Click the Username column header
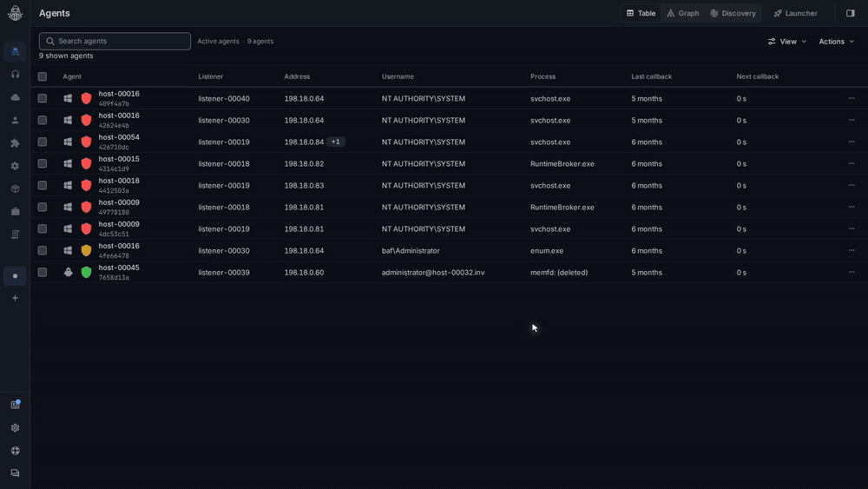The height and width of the screenshot is (489, 868). tap(398, 76)
